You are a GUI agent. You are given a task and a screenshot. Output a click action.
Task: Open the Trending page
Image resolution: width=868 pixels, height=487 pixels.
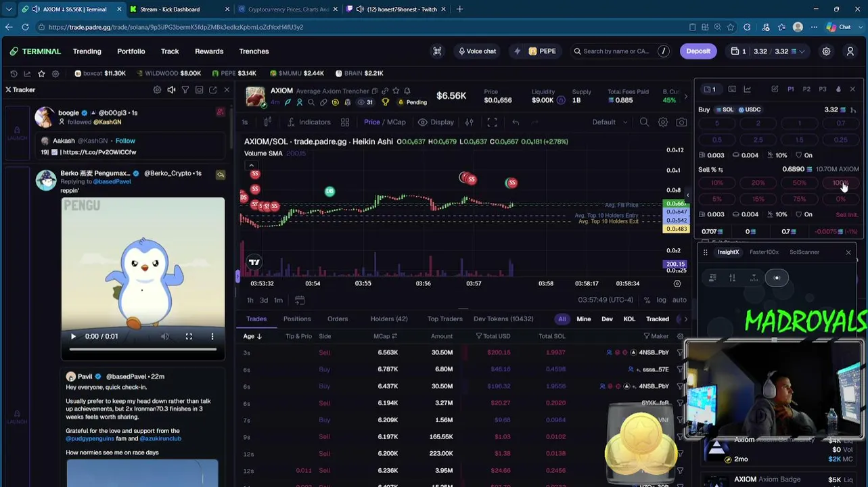(87, 51)
